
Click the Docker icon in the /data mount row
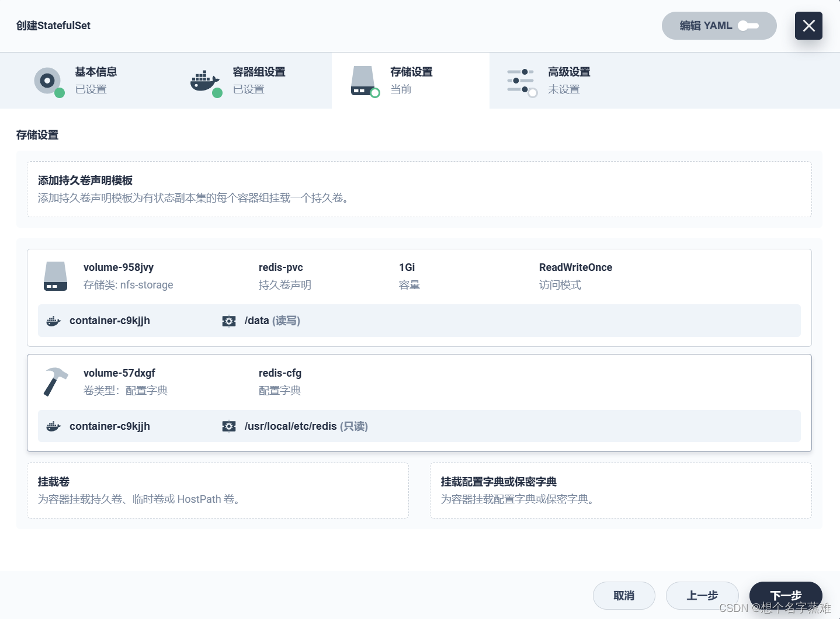click(x=54, y=321)
